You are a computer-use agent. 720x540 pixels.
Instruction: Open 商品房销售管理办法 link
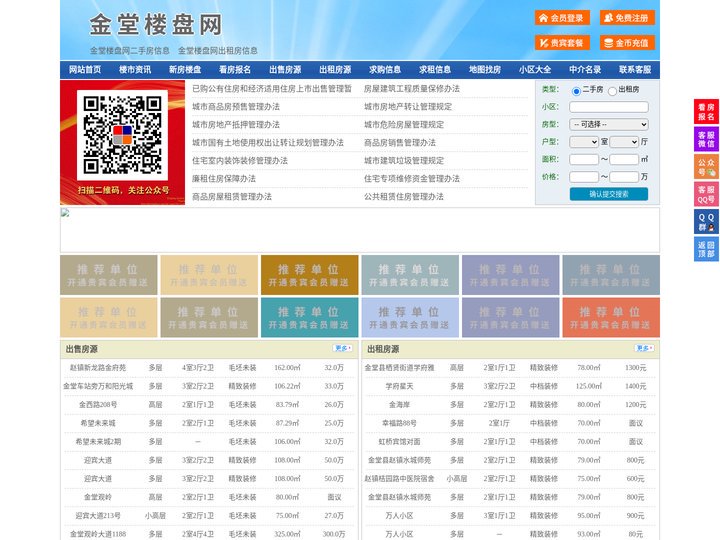(x=400, y=143)
